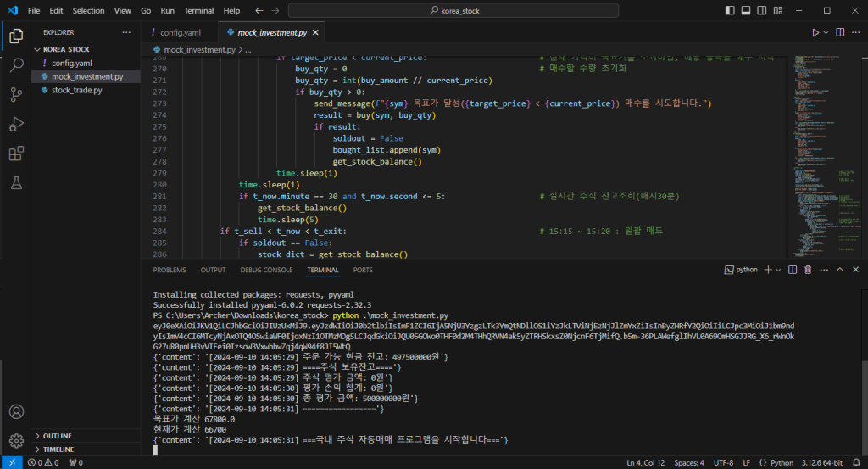
Task: Open the Help menu
Action: point(231,10)
